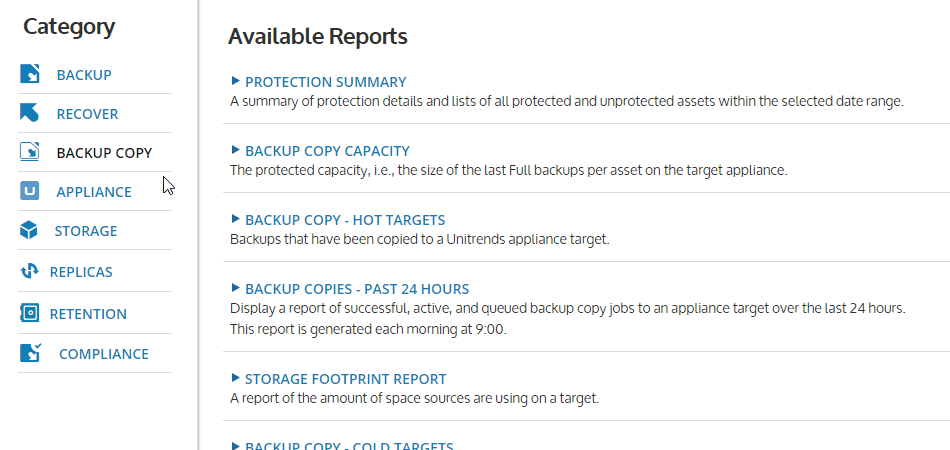950x450 pixels.
Task: Expand the Storage Footprint Report triangle
Action: (x=235, y=378)
